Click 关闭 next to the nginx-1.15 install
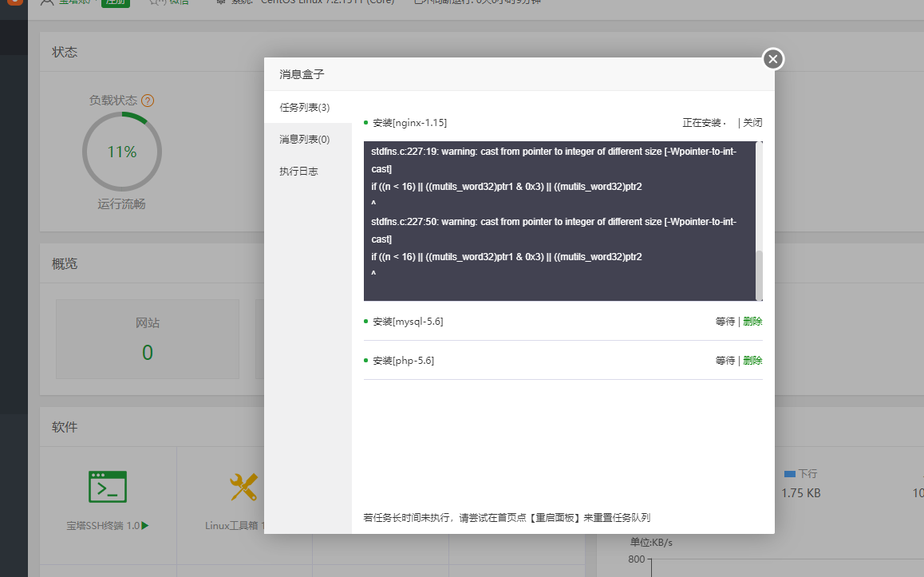Image resolution: width=924 pixels, height=577 pixels. point(752,123)
